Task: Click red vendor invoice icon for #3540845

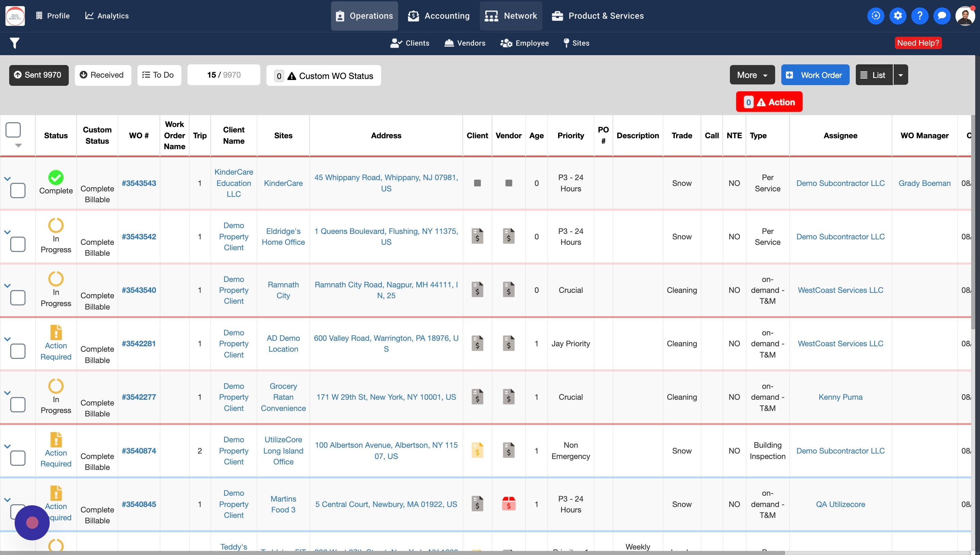Action: [508, 504]
